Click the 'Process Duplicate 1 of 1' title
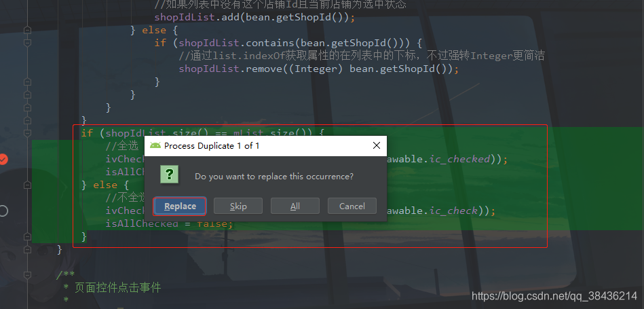This screenshot has width=644, height=309. click(x=212, y=145)
